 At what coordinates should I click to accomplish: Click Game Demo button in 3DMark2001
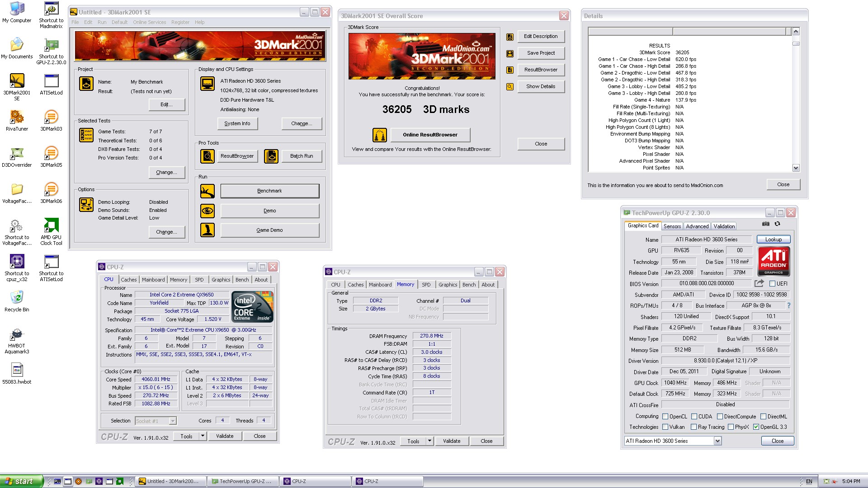coord(269,230)
